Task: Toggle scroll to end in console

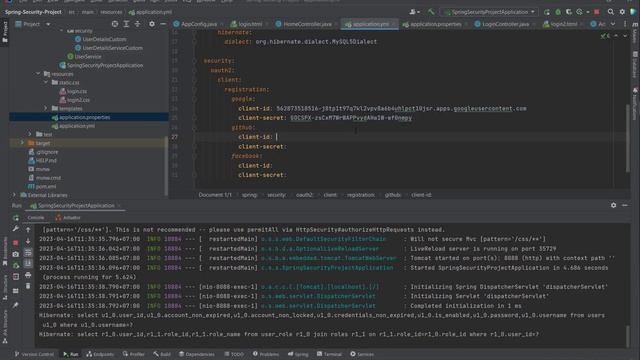Action: pos(28,264)
